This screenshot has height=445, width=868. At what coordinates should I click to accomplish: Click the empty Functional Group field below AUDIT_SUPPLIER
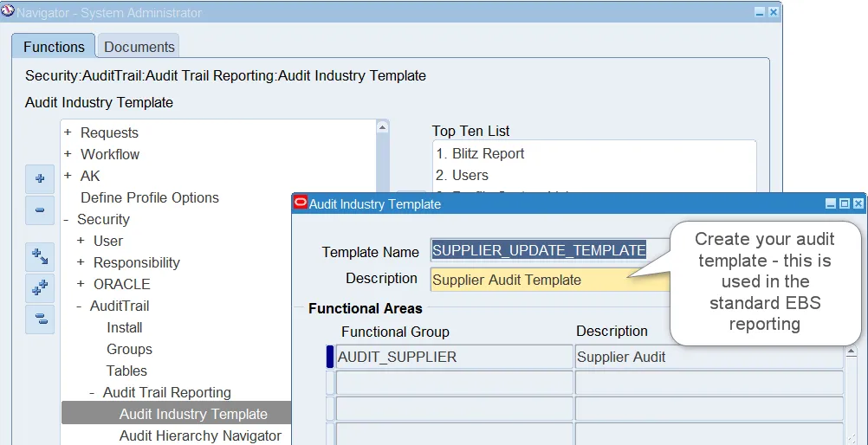click(455, 383)
